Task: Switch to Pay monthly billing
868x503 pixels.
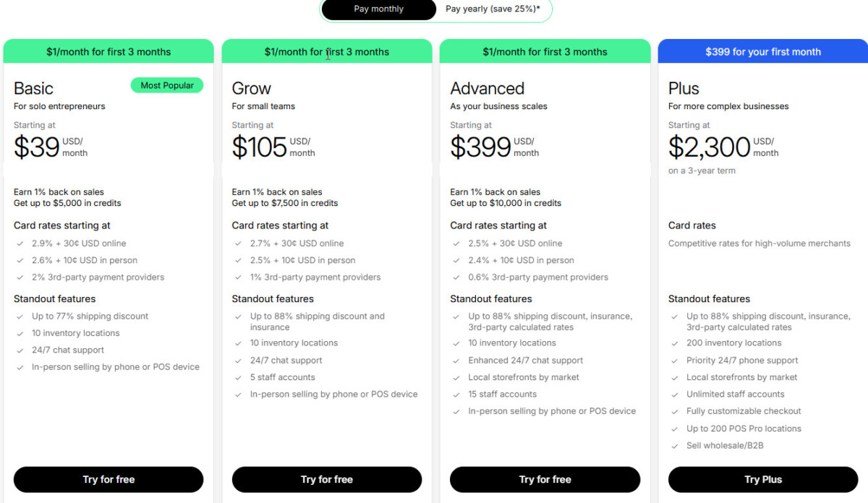Action: point(378,9)
